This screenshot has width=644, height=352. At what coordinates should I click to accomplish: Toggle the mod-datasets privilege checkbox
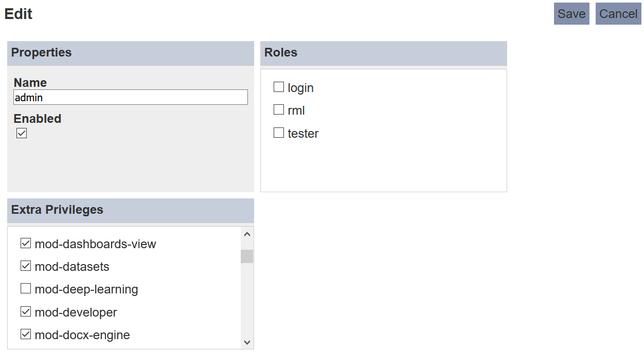[26, 266]
